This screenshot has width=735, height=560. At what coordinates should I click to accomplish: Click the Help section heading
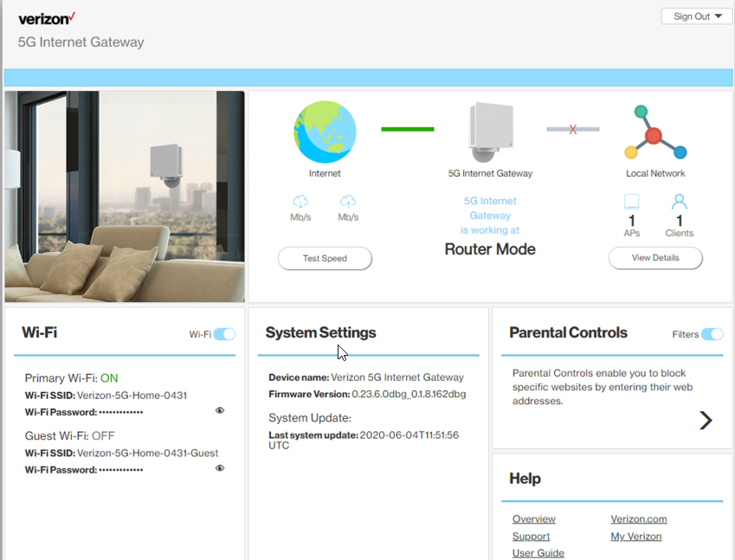(x=525, y=479)
